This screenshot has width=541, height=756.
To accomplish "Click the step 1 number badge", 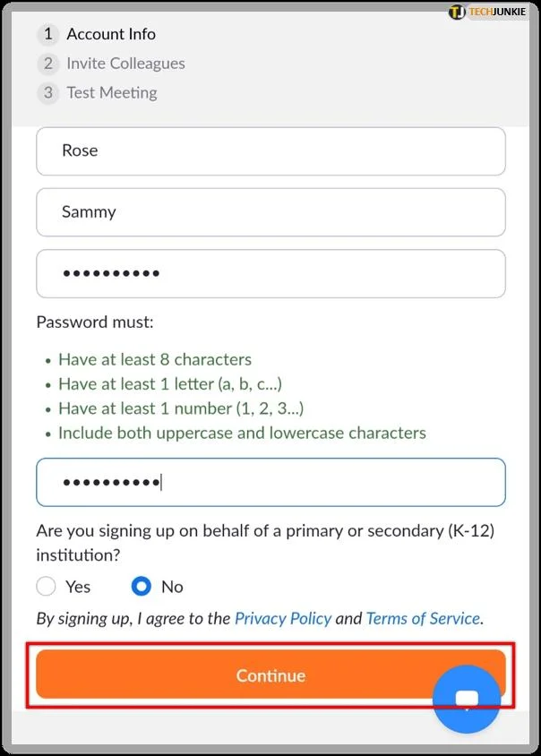I will tap(48, 34).
